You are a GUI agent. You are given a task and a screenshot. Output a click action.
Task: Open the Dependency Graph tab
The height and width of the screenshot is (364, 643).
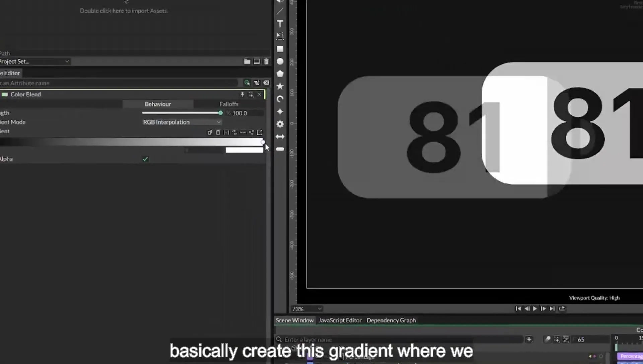pos(391,320)
